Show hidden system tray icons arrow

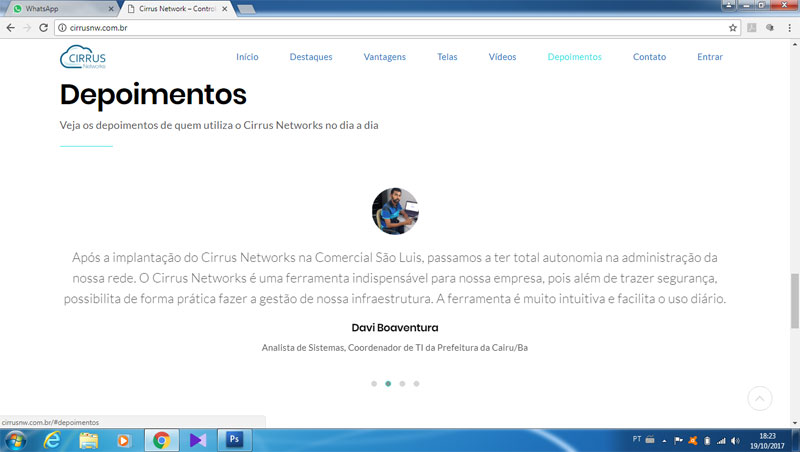click(664, 441)
